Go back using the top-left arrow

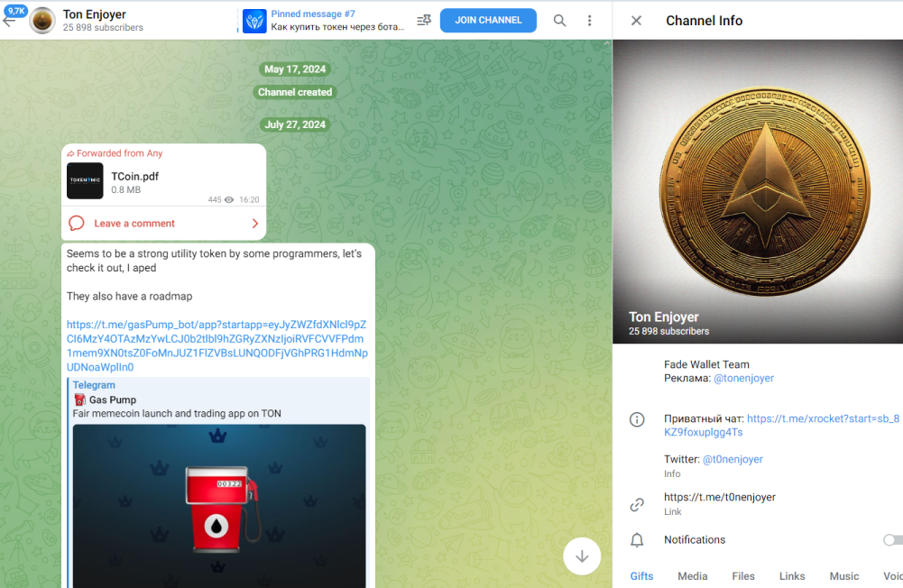(x=9, y=22)
